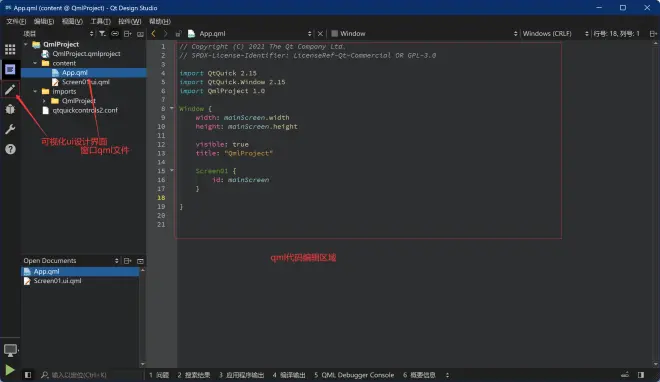Switch to Design mode in sidebar
Image resolution: width=660 pixels, height=382 pixels.
coord(10,69)
